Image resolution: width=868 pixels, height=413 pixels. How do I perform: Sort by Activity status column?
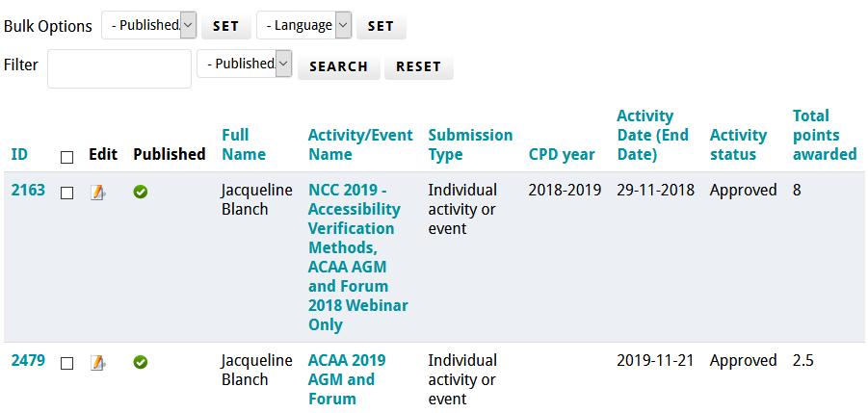click(738, 144)
